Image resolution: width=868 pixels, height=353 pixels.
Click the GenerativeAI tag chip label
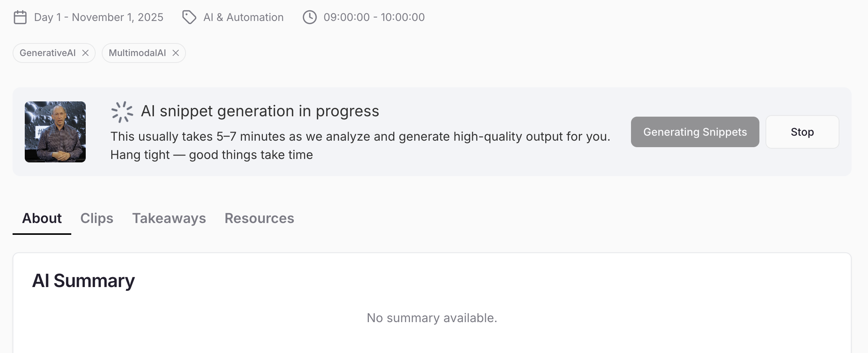tap(48, 53)
